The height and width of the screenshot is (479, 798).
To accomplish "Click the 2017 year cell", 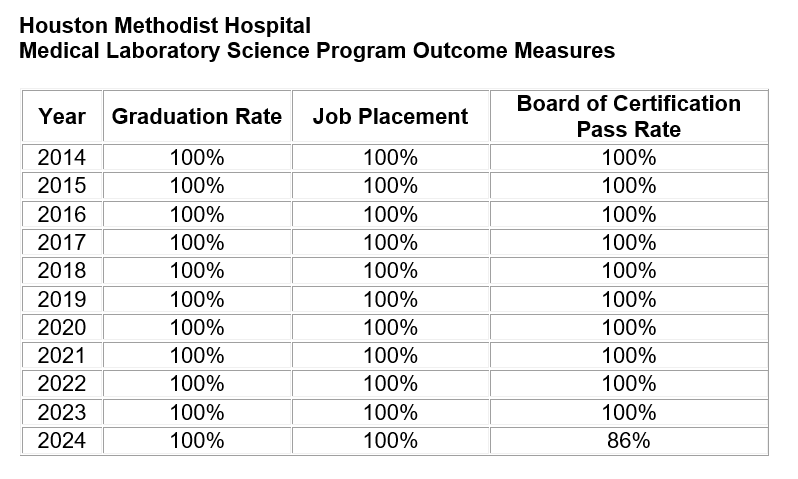I will tap(62, 242).
